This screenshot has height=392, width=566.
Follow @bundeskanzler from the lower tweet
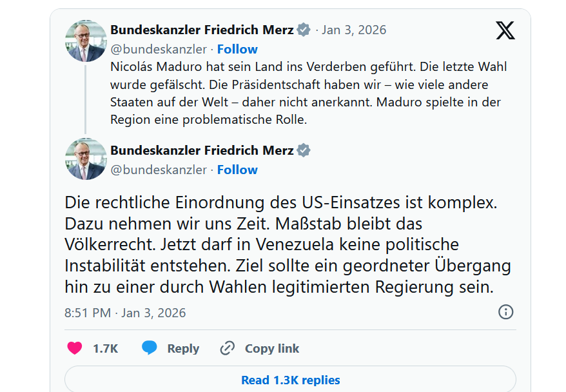coord(237,170)
